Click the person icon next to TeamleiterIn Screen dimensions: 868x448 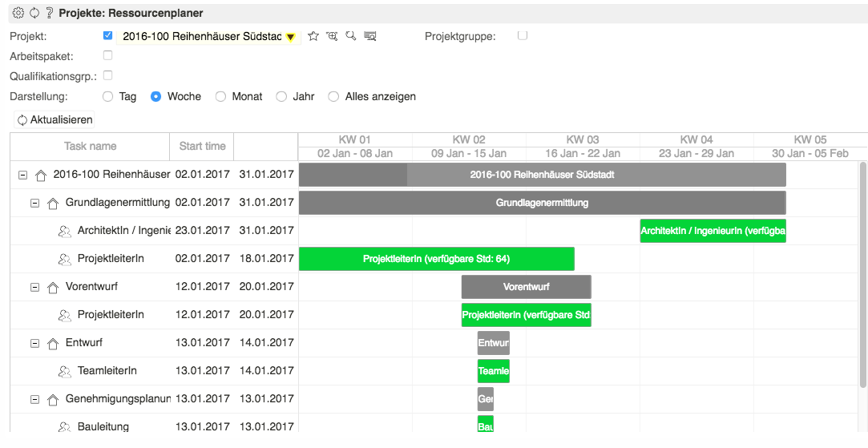point(65,371)
